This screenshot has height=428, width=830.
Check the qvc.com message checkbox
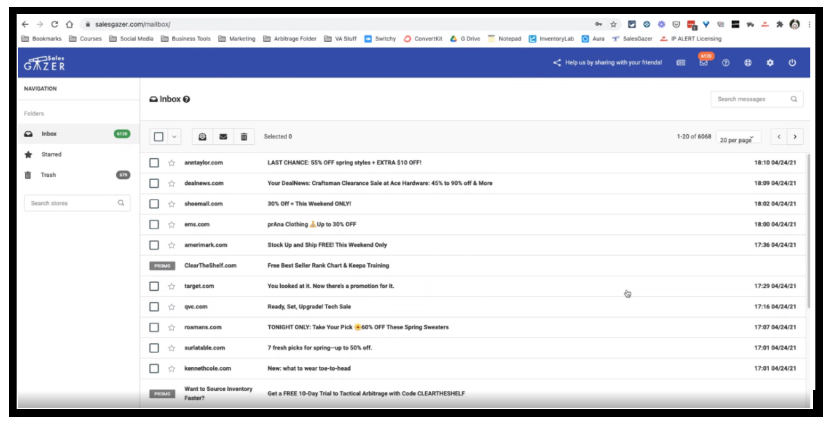(x=154, y=307)
